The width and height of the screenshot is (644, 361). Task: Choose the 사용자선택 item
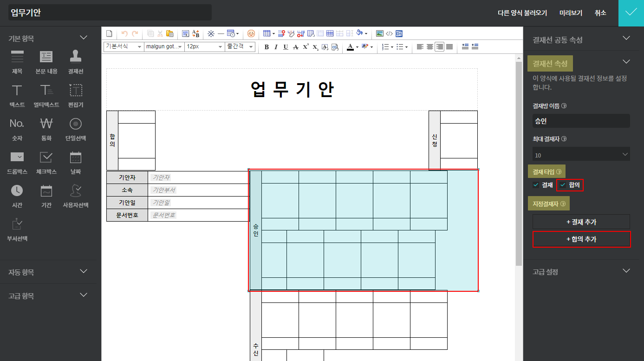click(76, 195)
